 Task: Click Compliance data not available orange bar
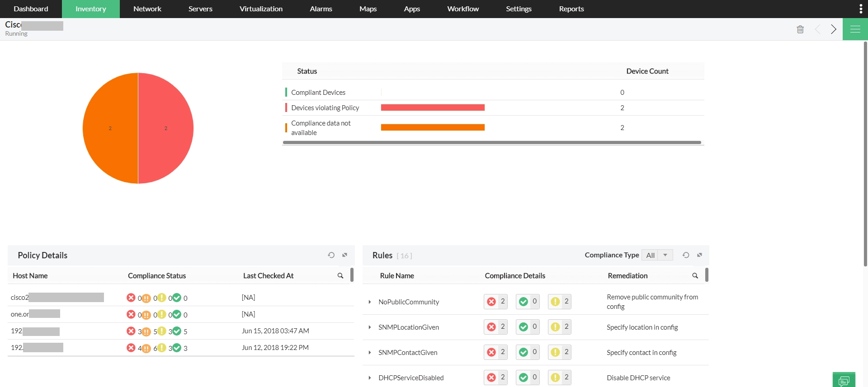coord(433,127)
